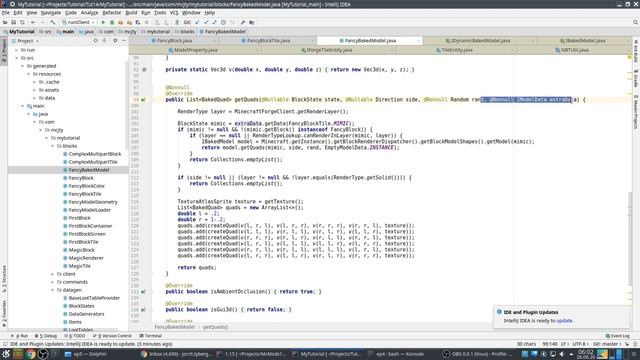Click the collapse all icon in Project panel
This screenshot has height=360, width=640.
click(x=104, y=41)
